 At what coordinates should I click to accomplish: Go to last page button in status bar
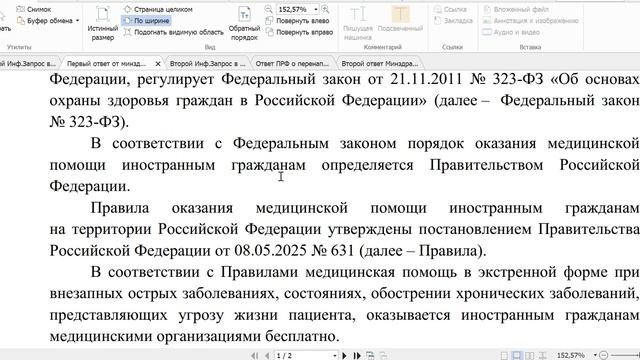(357, 356)
